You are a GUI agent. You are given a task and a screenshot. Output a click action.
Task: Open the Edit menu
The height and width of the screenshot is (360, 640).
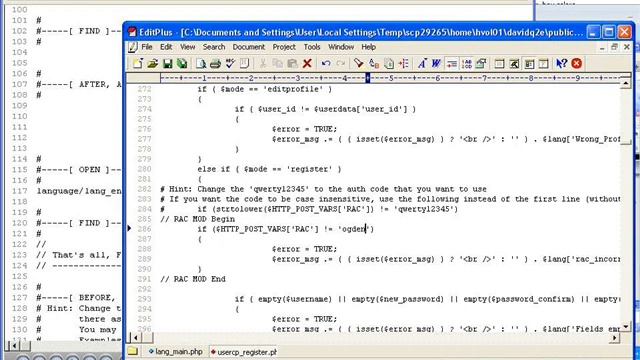tap(166, 47)
